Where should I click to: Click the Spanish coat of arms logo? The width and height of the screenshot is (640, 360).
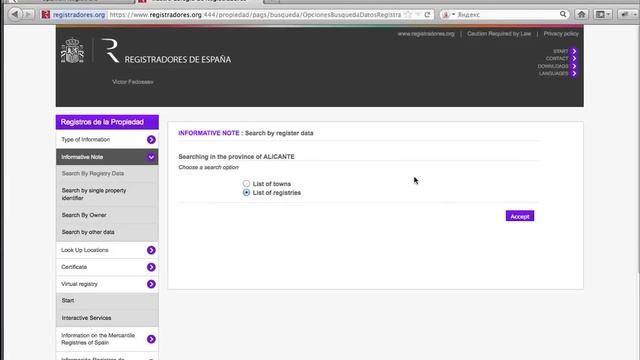click(73, 51)
